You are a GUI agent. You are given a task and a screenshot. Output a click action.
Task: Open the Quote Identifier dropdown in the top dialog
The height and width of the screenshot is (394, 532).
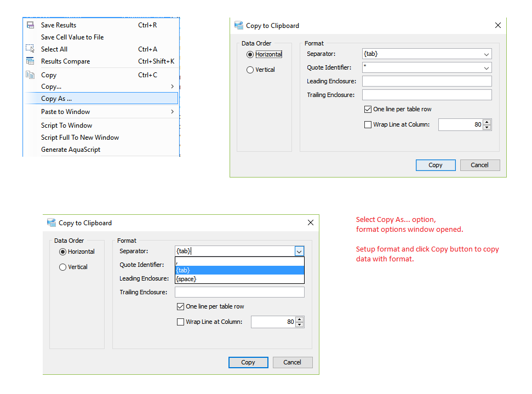(486, 68)
